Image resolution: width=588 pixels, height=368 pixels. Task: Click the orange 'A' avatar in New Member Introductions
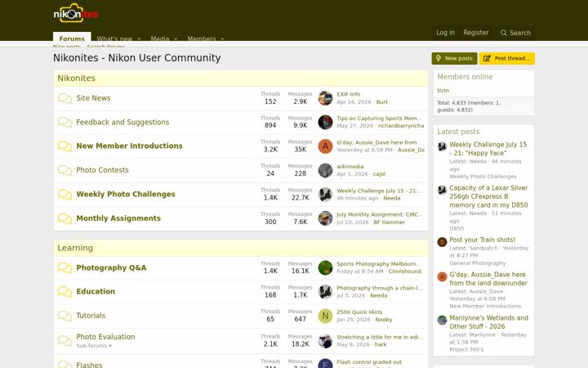click(325, 146)
